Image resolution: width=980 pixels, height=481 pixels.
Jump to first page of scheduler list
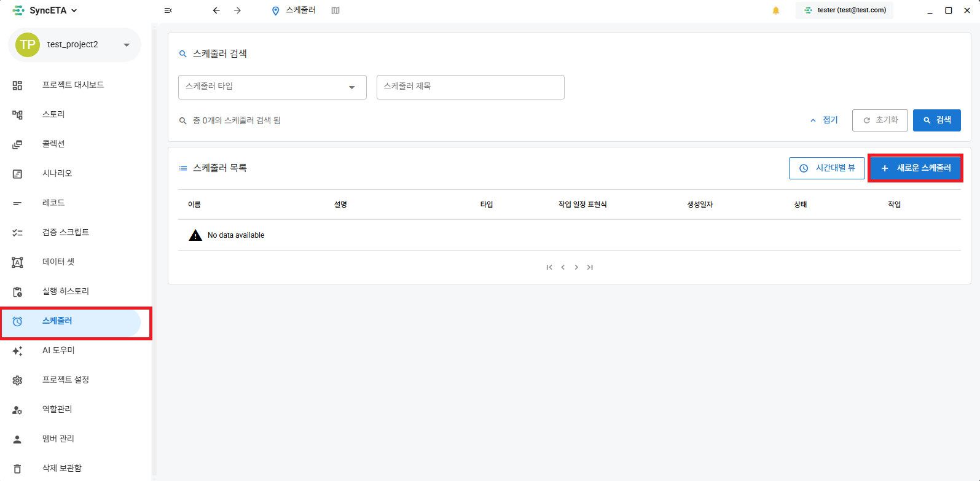tap(549, 267)
